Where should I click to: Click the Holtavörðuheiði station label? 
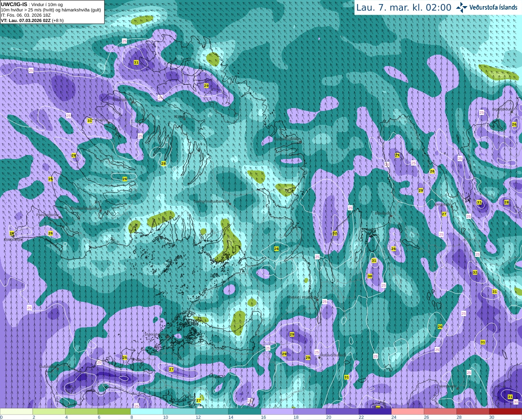[x=333, y=355]
